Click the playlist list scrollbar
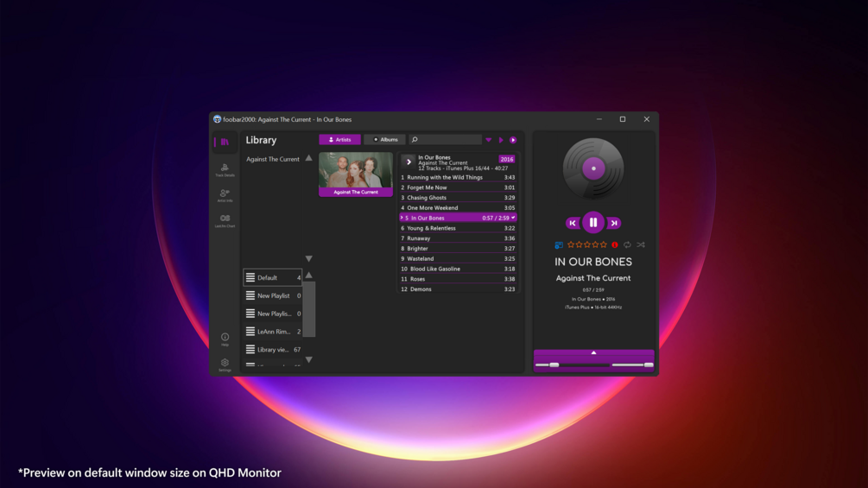Screen dimensions: 868x488 (309, 309)
